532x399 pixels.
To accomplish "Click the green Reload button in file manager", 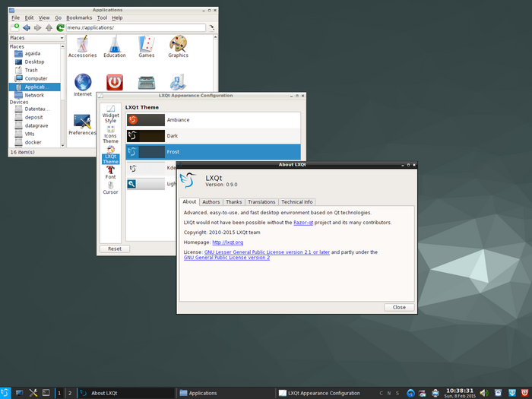I will (60, 27).
